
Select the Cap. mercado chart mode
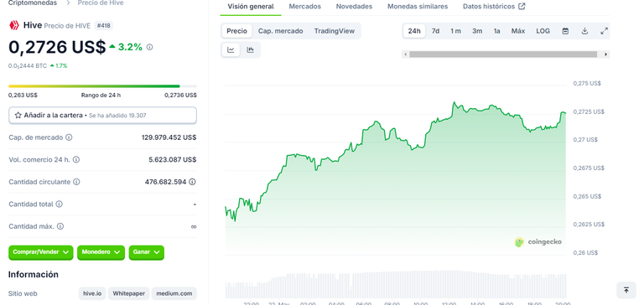coord(281,31)
